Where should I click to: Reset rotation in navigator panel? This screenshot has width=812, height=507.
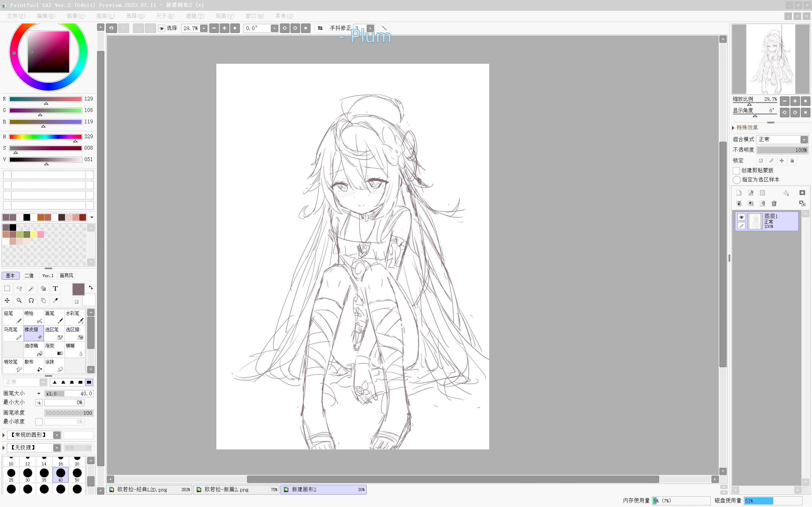pyautogui.click(x=805, y=113)
